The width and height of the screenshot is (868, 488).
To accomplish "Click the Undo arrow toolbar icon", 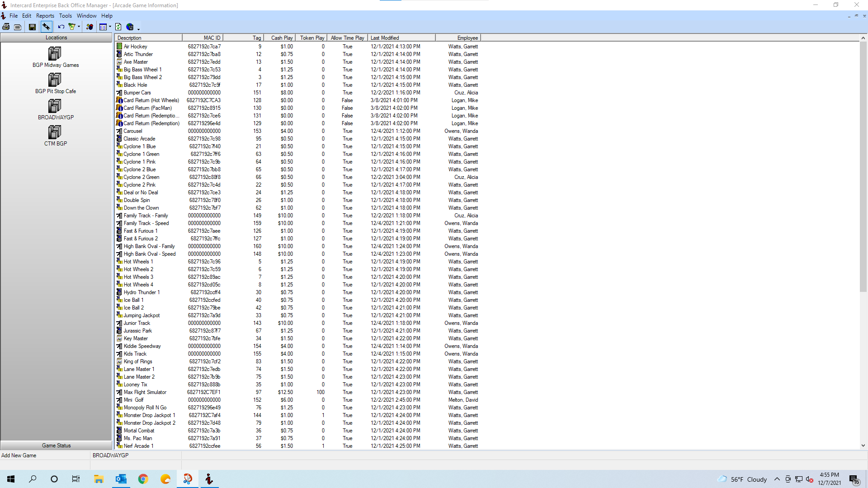I will pos(61,27).
